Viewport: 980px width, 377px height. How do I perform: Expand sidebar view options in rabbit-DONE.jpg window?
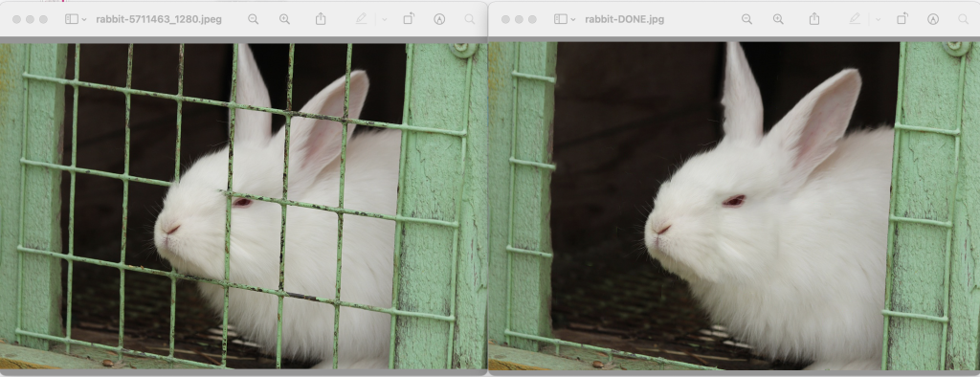tap(573, 20)
